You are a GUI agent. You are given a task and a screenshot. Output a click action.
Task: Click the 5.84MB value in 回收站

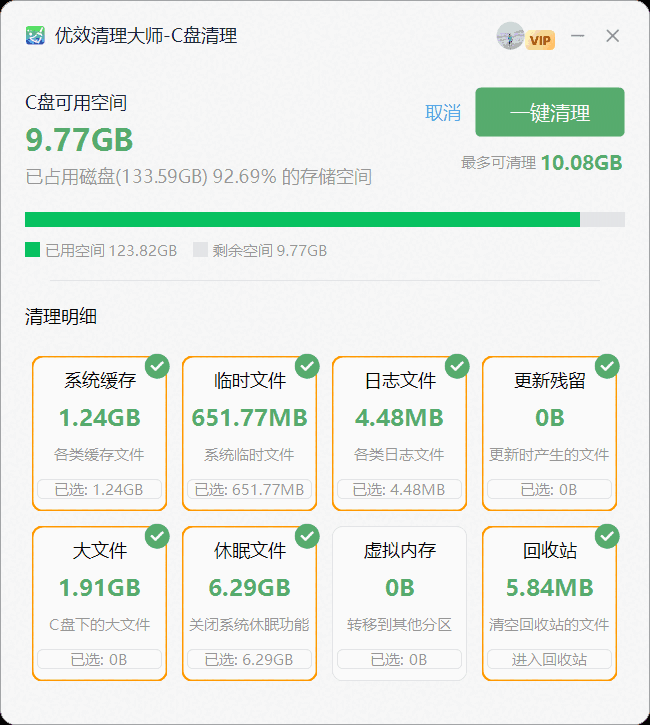[549, 588]
